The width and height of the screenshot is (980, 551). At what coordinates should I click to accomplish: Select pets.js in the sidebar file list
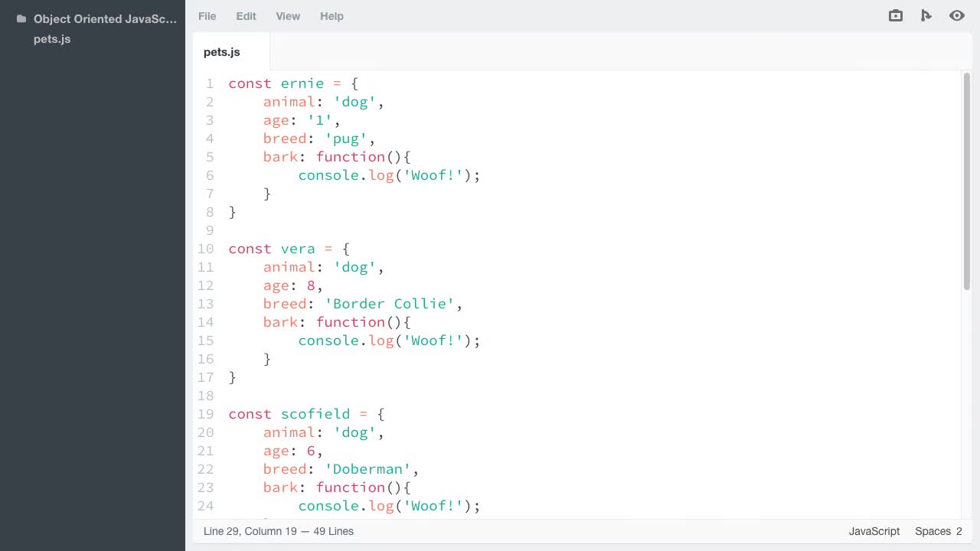[52, 39]
